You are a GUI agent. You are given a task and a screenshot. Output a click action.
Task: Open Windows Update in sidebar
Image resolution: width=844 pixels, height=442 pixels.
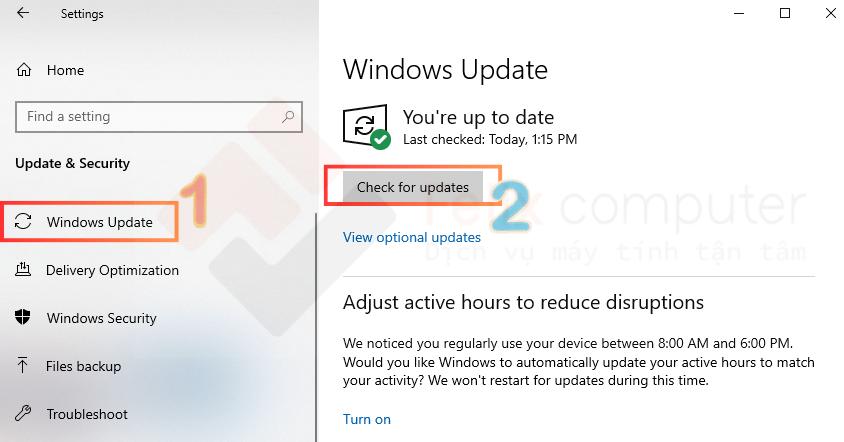pyautogui.click(x=89, y=221)
